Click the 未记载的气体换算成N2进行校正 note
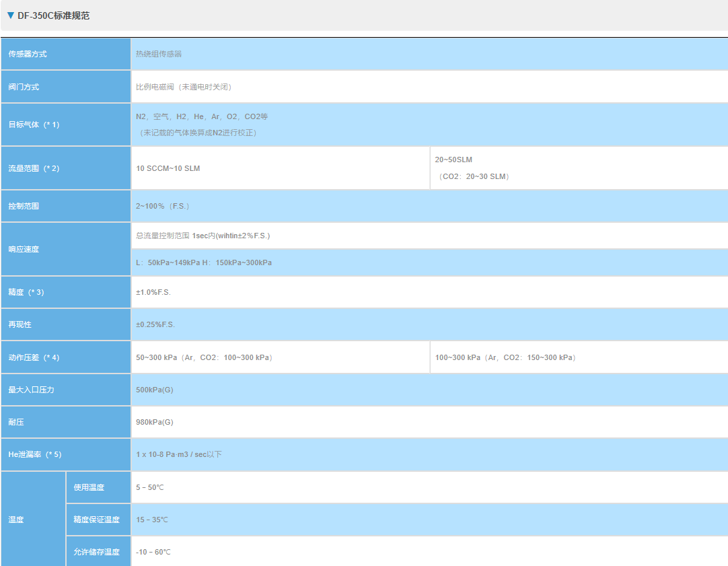 click(x=198, y=133)
